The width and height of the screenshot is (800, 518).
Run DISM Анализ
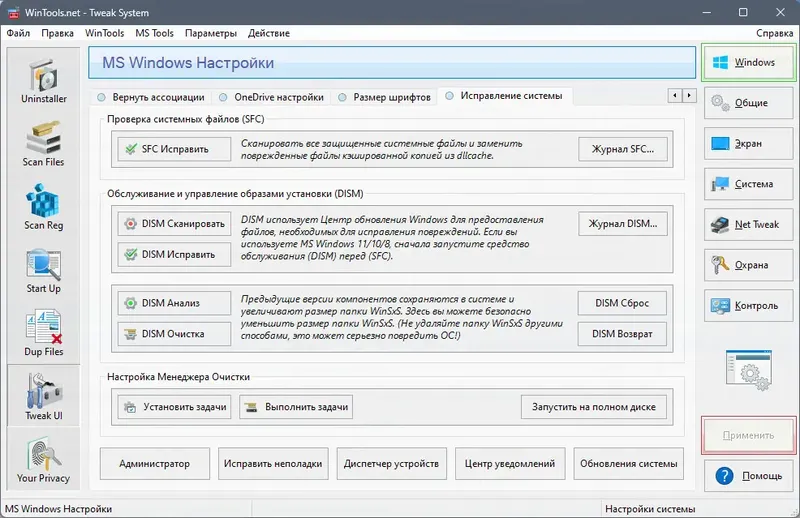(x=174, y=303)
